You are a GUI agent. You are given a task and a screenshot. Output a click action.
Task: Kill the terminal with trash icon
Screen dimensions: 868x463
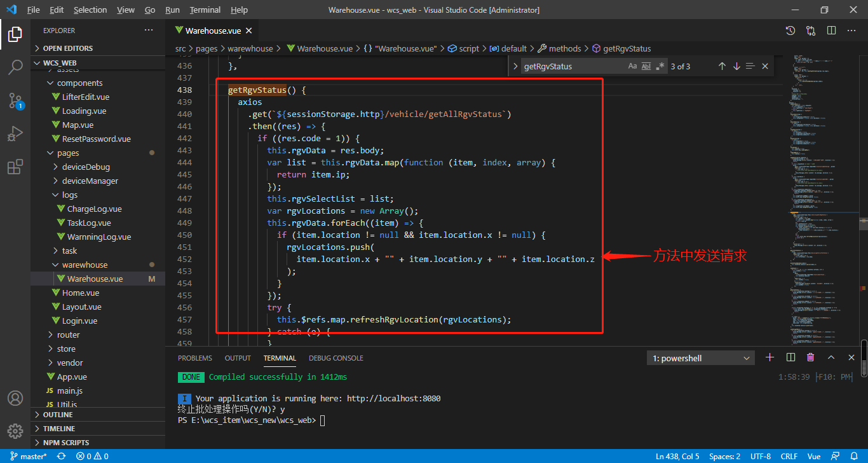tap(811, 357)
